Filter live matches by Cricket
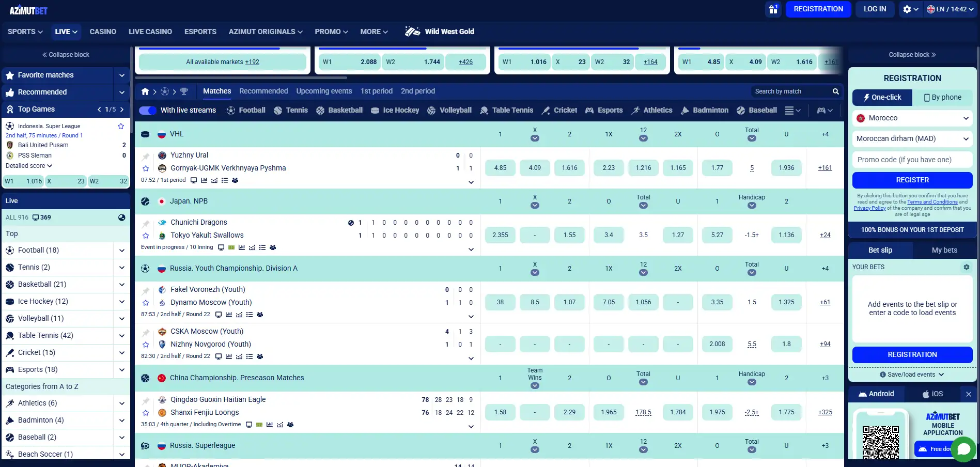 click(x=559, y=110)
